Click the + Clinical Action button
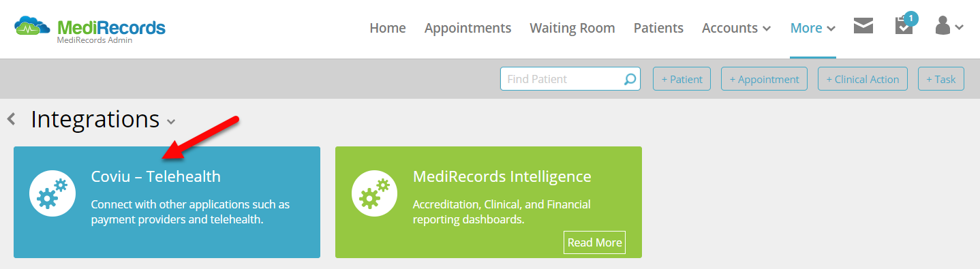Screen dimensions: 980x269 pyautogui.click(x=863, y=79)
